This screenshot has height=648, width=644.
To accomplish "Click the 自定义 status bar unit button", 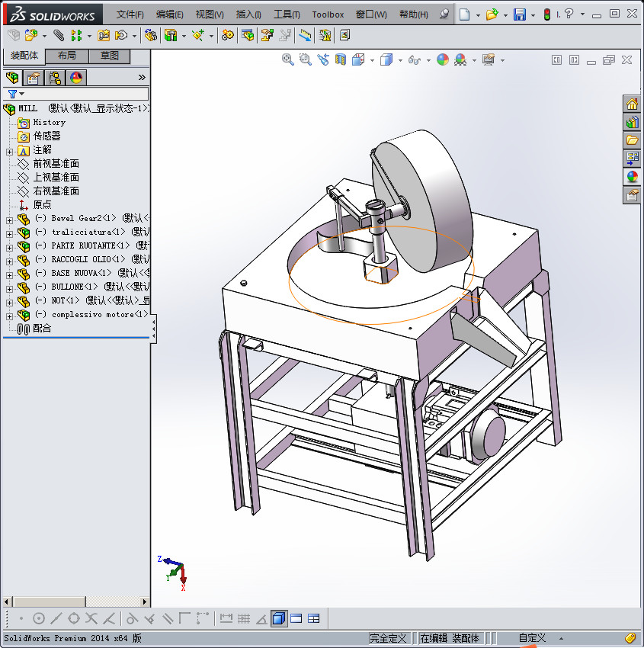I will [x=532, y=638].
